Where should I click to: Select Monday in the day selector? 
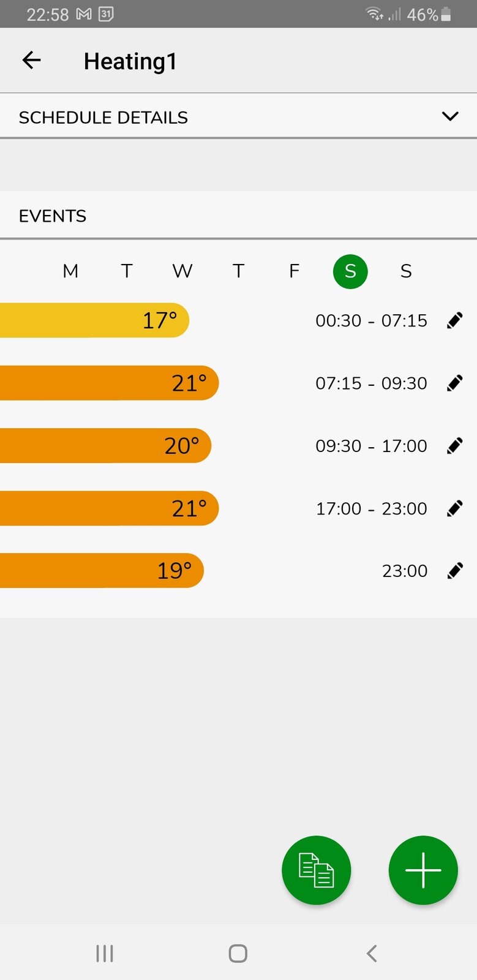(x=70, y=271)
